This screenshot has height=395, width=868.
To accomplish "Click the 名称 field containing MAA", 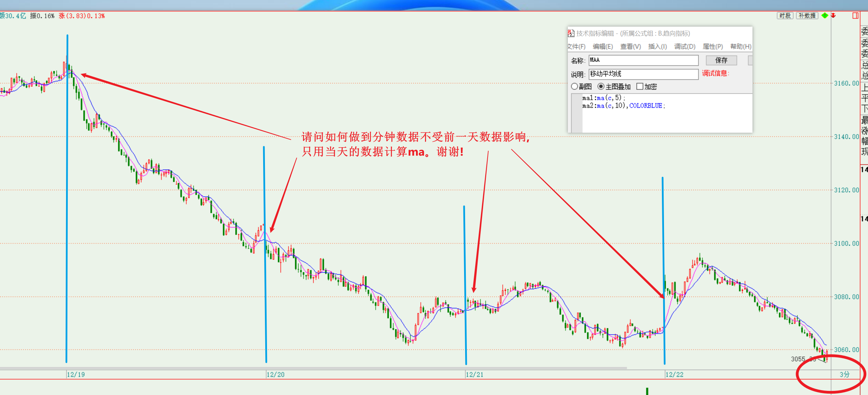I will (x=643, y=60).
